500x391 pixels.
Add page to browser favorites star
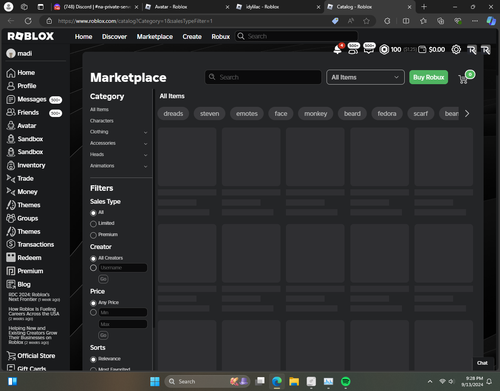(x=366, y=21)
